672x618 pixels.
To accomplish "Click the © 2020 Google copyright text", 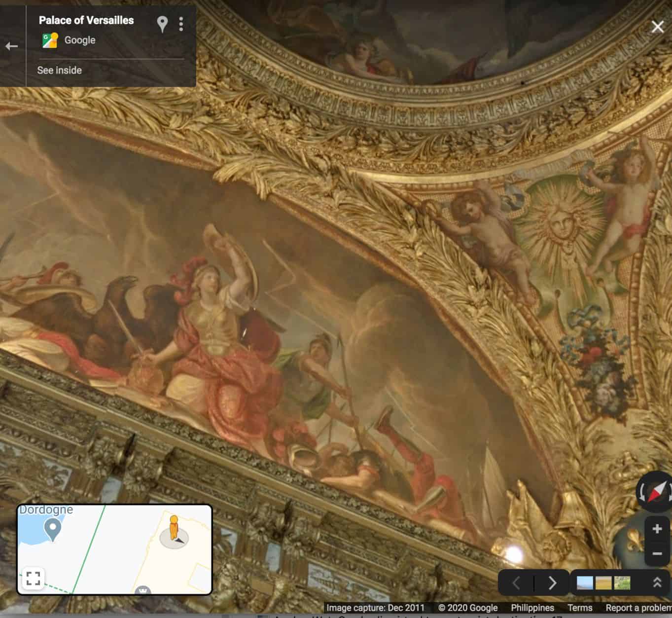I will (x=467, y=608).
